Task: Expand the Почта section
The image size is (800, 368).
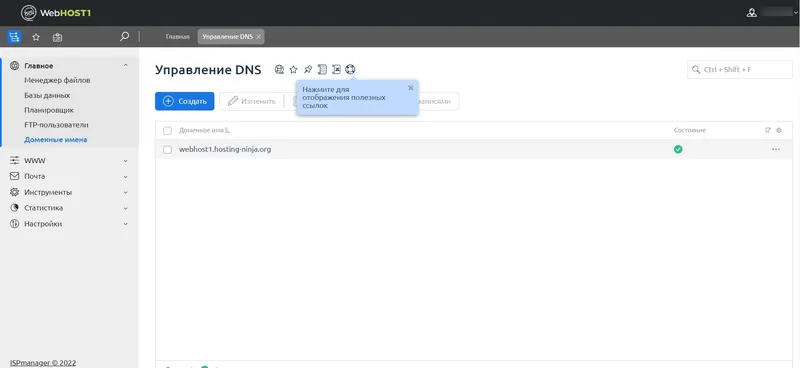Action: pos(126,177)
